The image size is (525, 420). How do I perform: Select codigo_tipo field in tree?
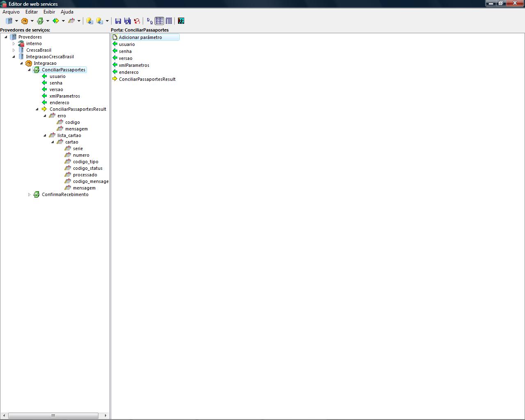[x=86, y=162]
